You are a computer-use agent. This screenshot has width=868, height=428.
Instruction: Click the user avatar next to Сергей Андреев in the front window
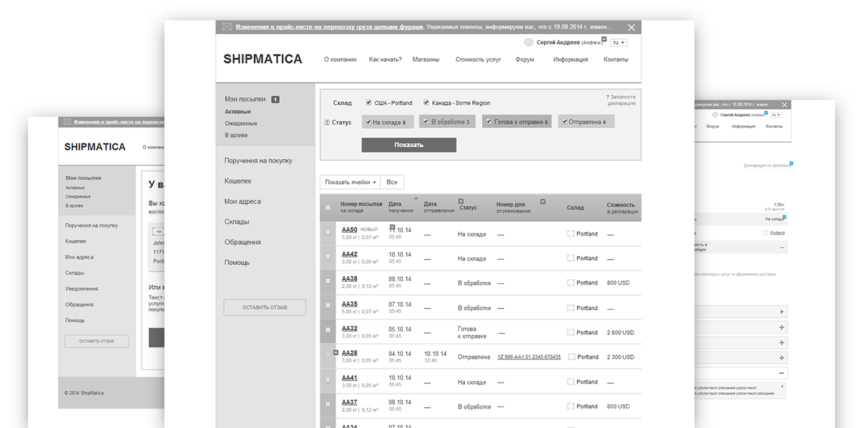tap(529, 43)
